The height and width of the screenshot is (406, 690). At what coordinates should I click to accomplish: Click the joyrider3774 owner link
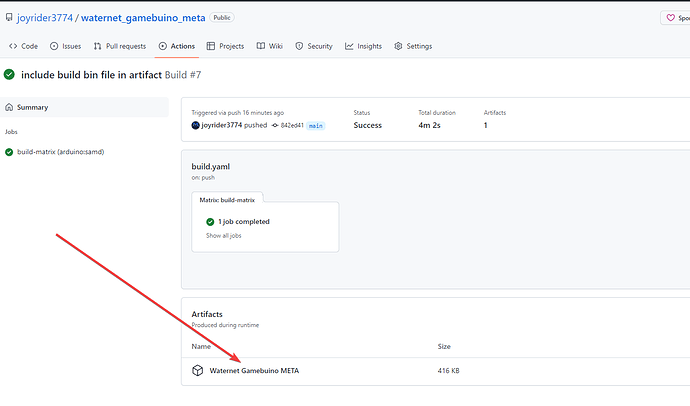click(x=45, y=18)
